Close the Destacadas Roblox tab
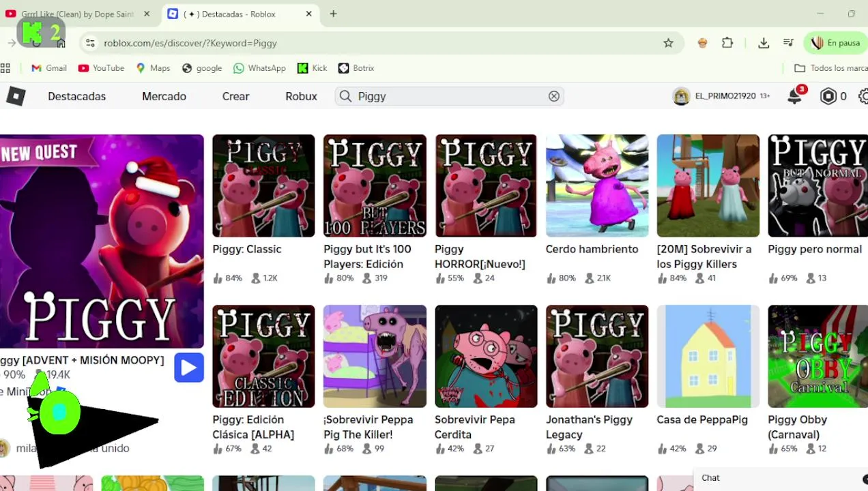 tap(308, 14)
